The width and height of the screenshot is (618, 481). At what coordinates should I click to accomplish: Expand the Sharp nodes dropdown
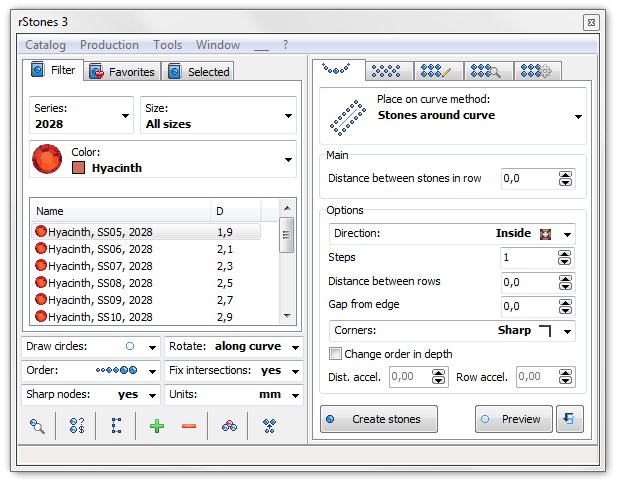[x=152, y=395]
